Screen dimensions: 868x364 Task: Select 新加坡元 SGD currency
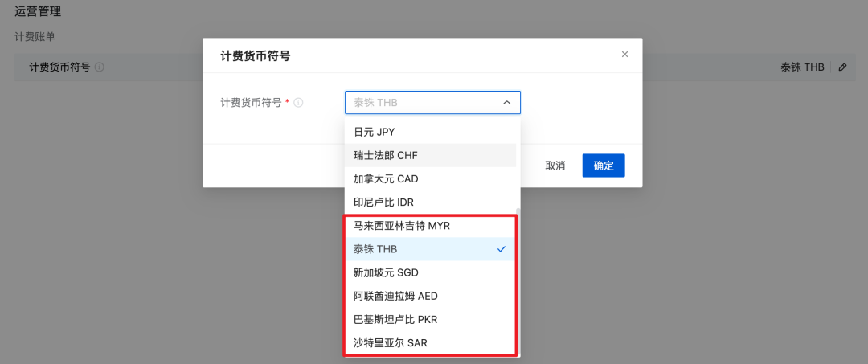tap(430, 272)
